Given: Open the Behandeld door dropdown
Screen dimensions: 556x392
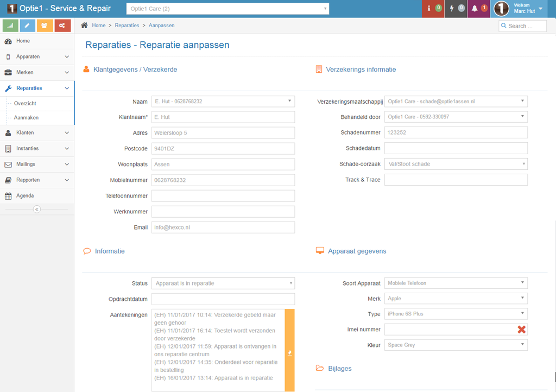Looking at the screenshot, I should pos(456,117).
